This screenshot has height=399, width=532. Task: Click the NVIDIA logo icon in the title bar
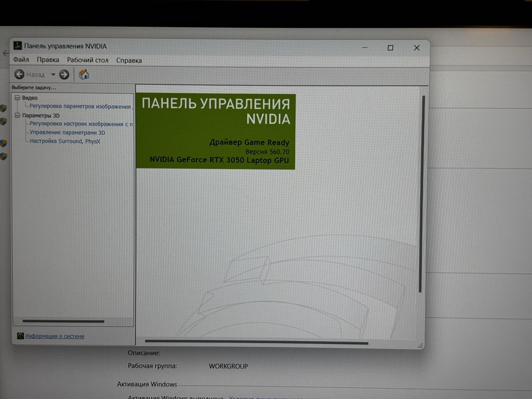(18, 45)
